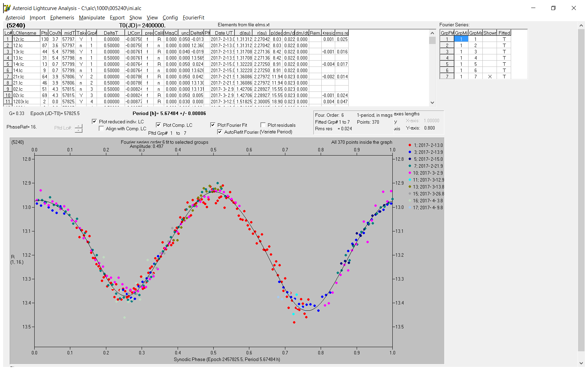Click lightcurve table scrollbar down arrow
The height and width of the screenshot is (370, 588).
(432, 102)
